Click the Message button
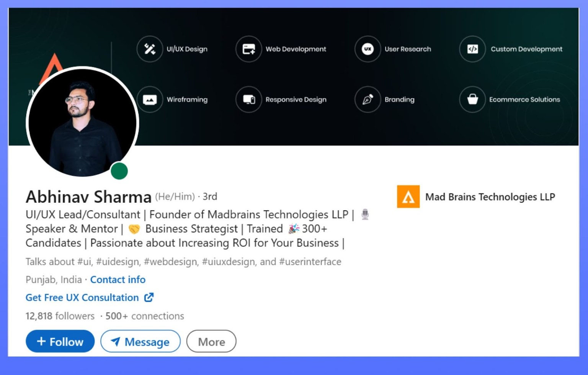 coord(140,341)
